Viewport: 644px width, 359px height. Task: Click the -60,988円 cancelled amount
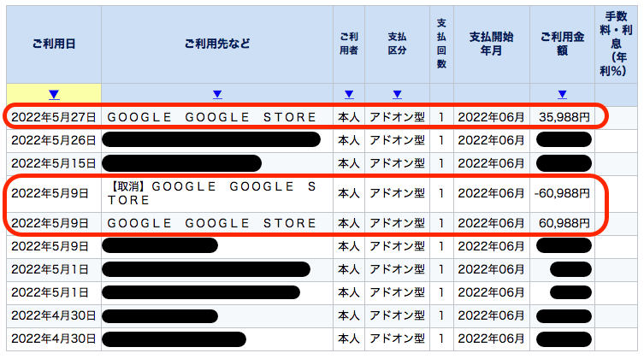coord(562,194)
